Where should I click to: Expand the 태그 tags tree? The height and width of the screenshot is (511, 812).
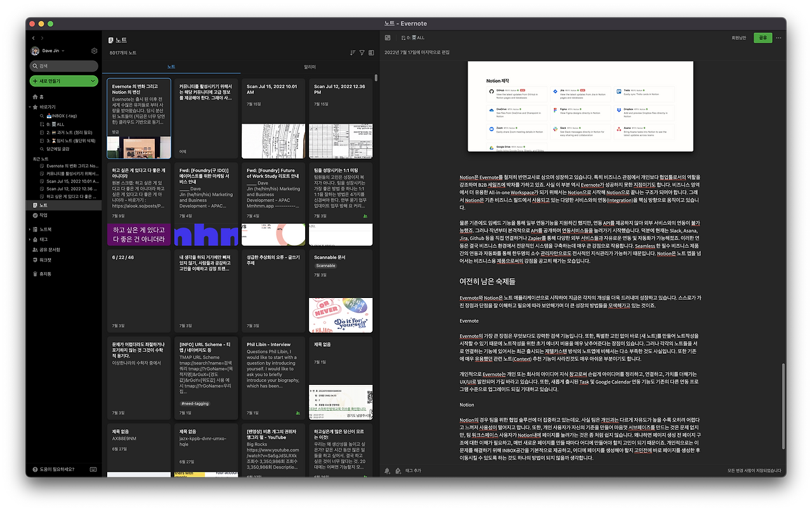click(x=29, y=240)
